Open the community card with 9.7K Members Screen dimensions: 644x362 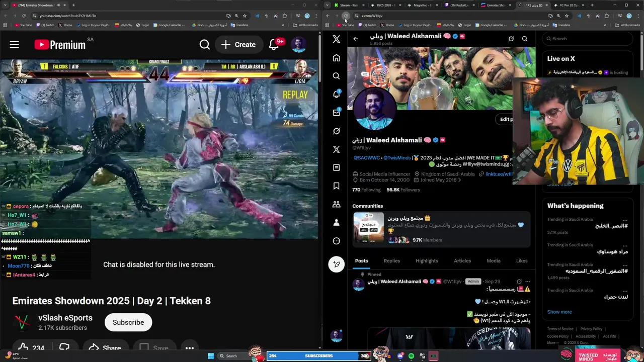[x=441, y=229]
